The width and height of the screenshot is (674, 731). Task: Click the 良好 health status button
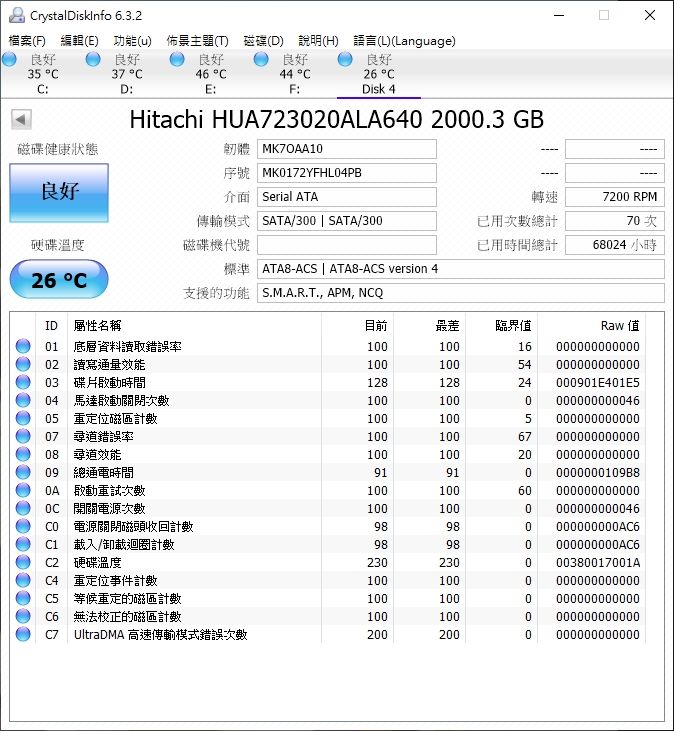pyautogui.click(x=59, y=192)
